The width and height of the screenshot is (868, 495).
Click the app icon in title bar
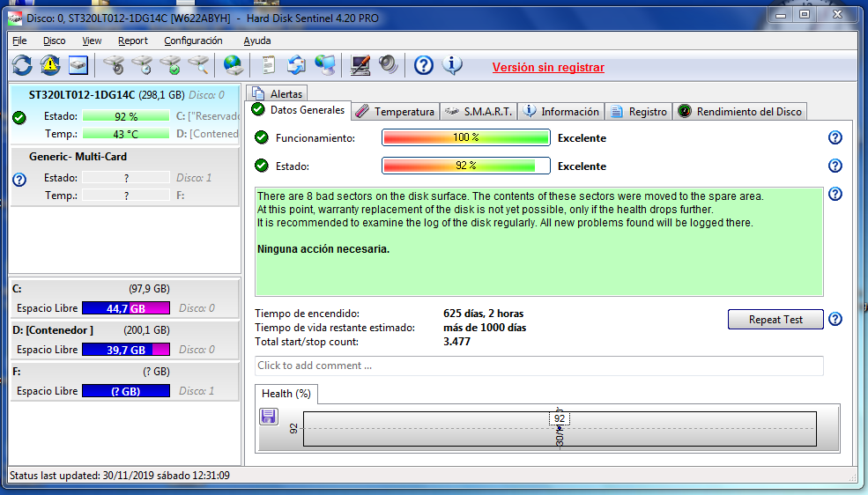click(16, 18)
